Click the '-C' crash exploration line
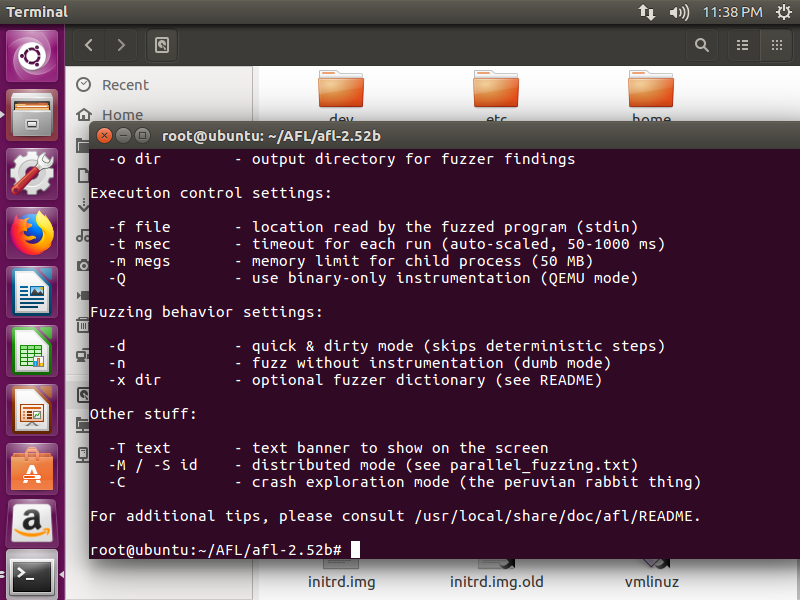The image size is (800, 600). pyautogui.click(x=405, y=482)
